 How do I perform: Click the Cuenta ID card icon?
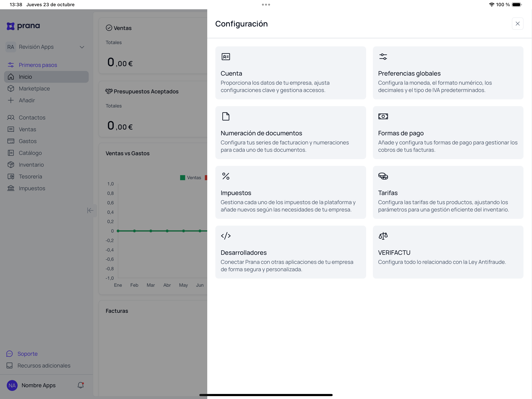pyautogui.click(x=226, y=56)
